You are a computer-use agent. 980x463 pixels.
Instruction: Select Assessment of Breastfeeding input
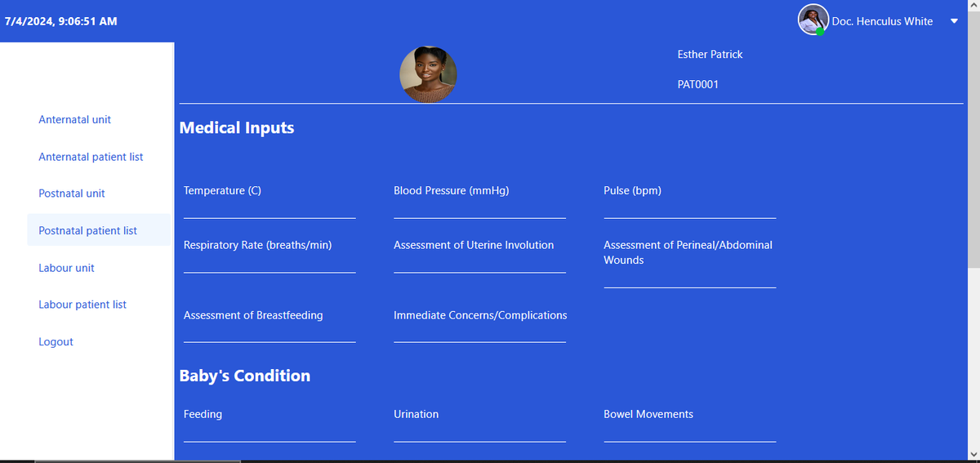(269, 333)
